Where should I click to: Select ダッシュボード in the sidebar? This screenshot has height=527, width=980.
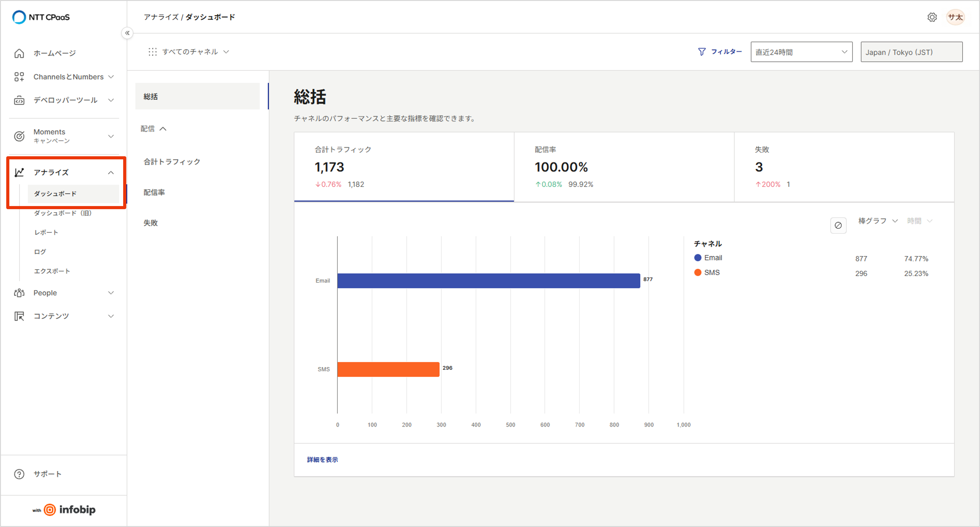pyautogui.click(x=73, y=194)
